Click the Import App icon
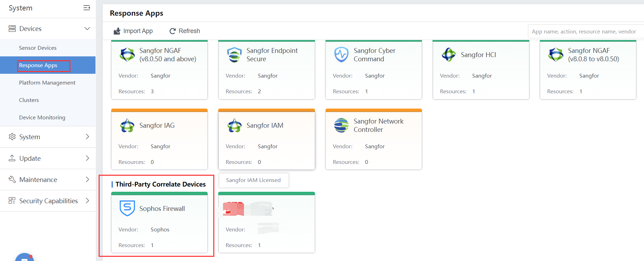Image resolution: width=644 pixels, height=261 pixels. (117, 31)
